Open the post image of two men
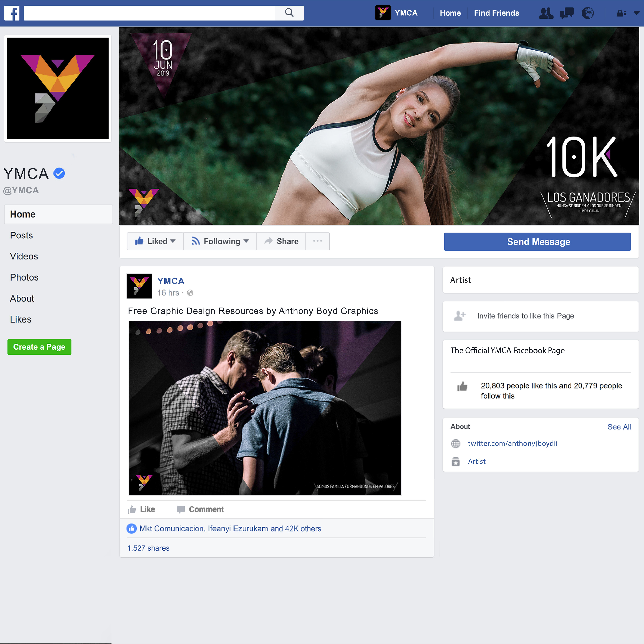The width and height of the screenshot is (644, 644). [265, 408]
